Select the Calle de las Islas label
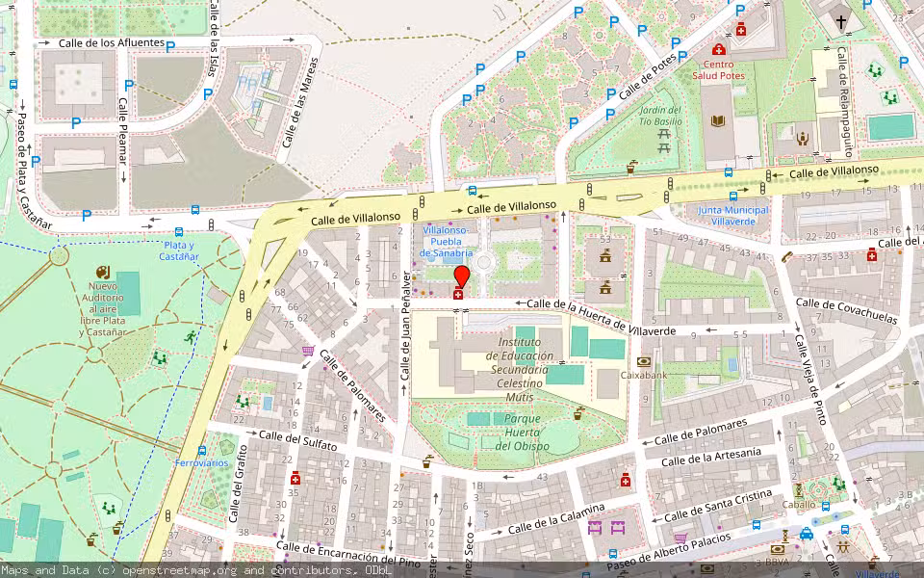 coord(214,39)
